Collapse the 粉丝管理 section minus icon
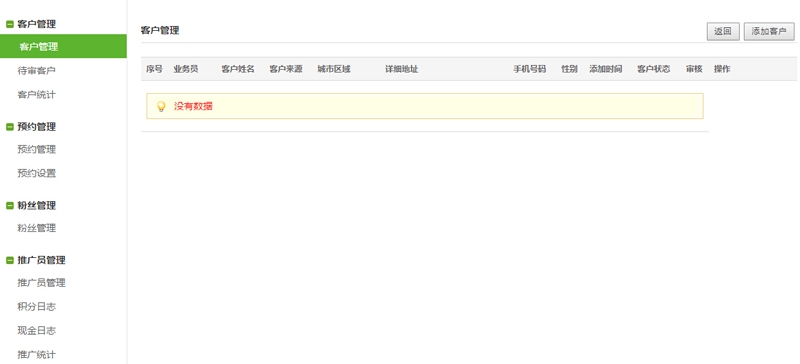This screenshot has width=800, height=364. click(x=10, y=206)
